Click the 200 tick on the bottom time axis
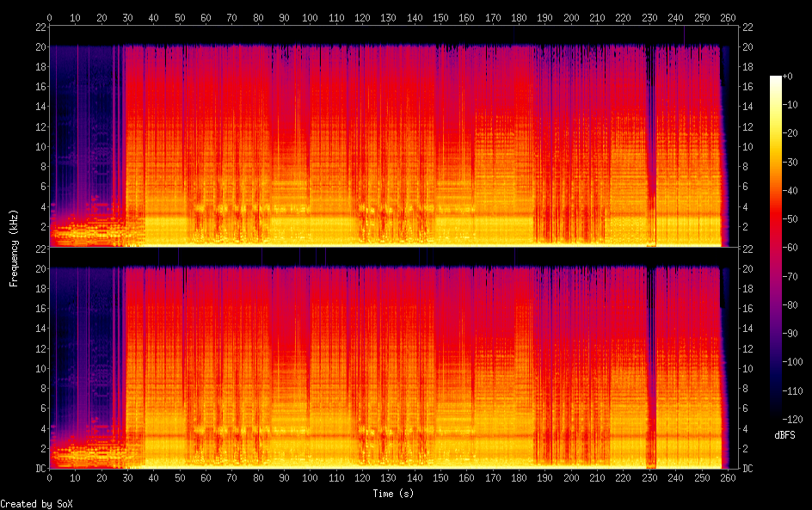The image size is (812, 510). [570, 478]
